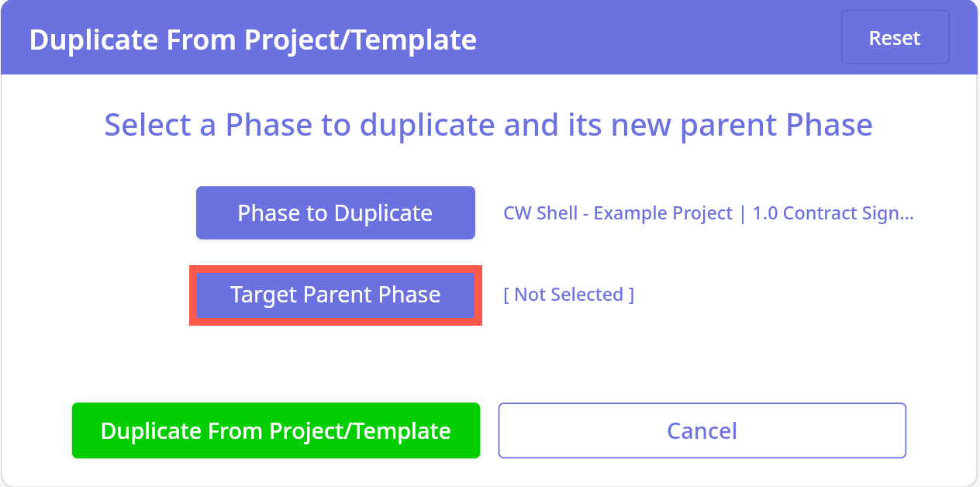
Task: Click the selected phase text "CW Shell - Example Project"
Action: [x=617, y=213]
